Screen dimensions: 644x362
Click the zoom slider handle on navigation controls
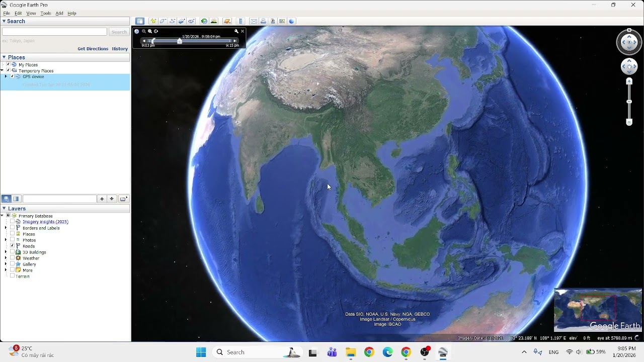[x=629, y=102]
